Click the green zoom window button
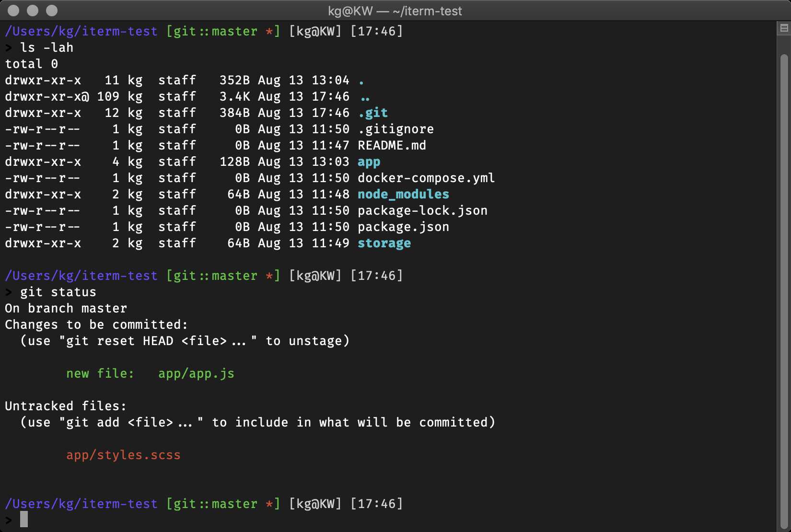Screen dimensions: 791x532 pyautogui.click(x=52, y=11)
